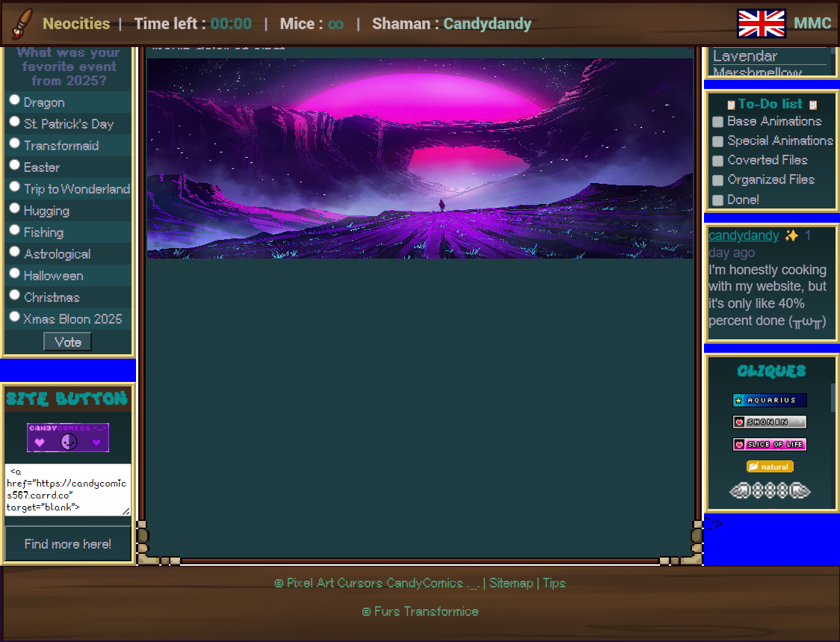The width and height of the screenshot is (840, 642).
Task: Select St. Patrick's Day poll option
Action: 14,122
